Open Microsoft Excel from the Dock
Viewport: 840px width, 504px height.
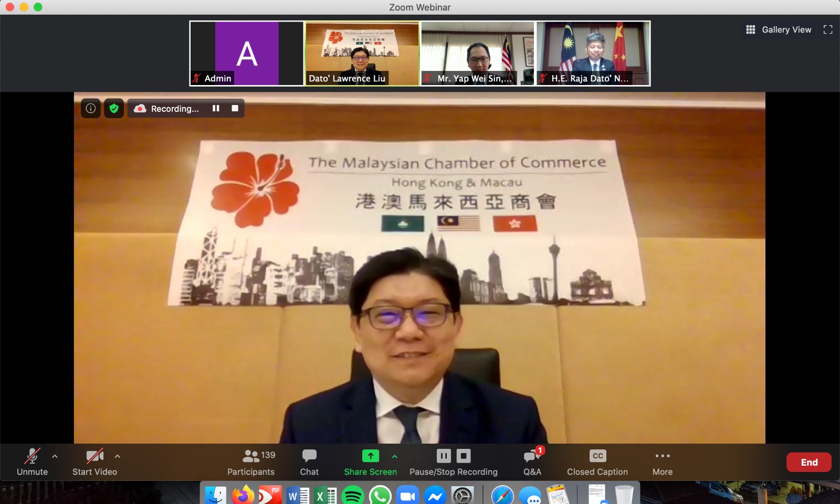325,495
